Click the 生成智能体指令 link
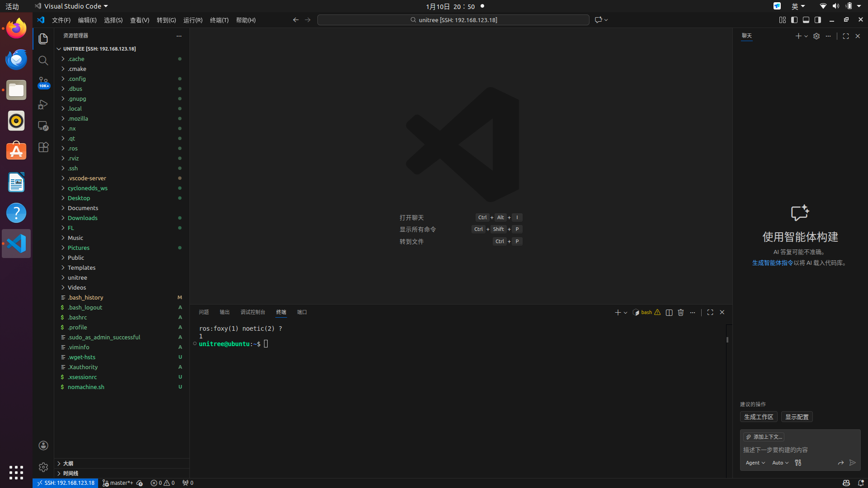Screen dimensions: 868x488 pyautogui.click(x=772, y=263)
